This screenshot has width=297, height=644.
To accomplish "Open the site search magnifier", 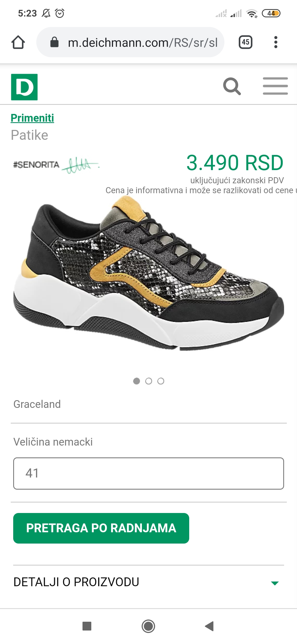I will pyautogui.click(x=232, y=86).
